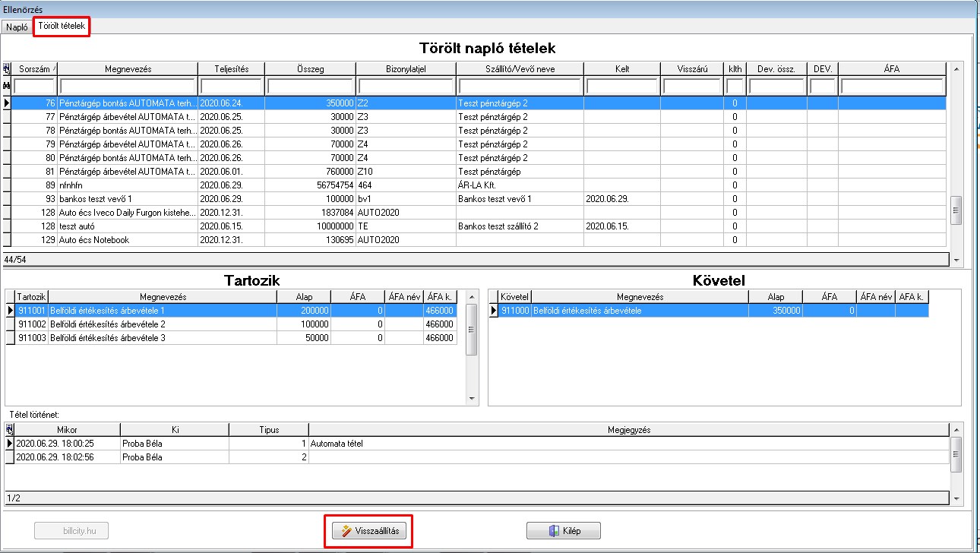Viewport: 980px width, 553px height.
Task: Switch to the Napló tab
Action: pos(17,27)
